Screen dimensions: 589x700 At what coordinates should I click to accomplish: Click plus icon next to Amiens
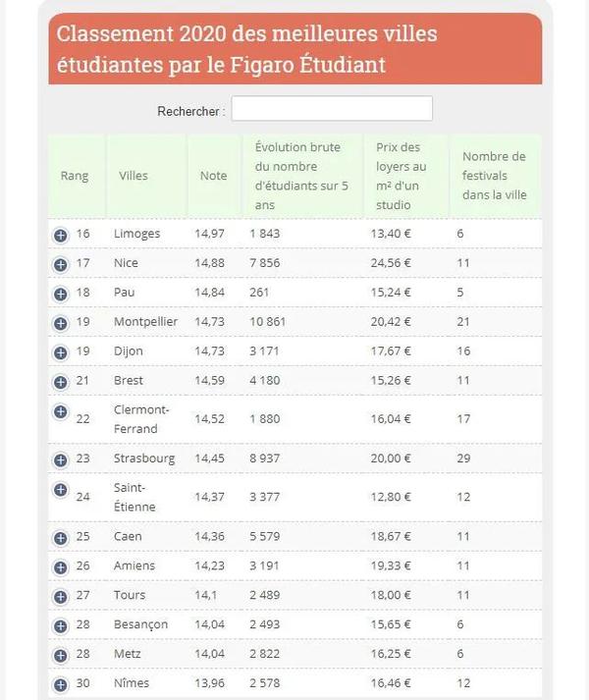point(60,567)
